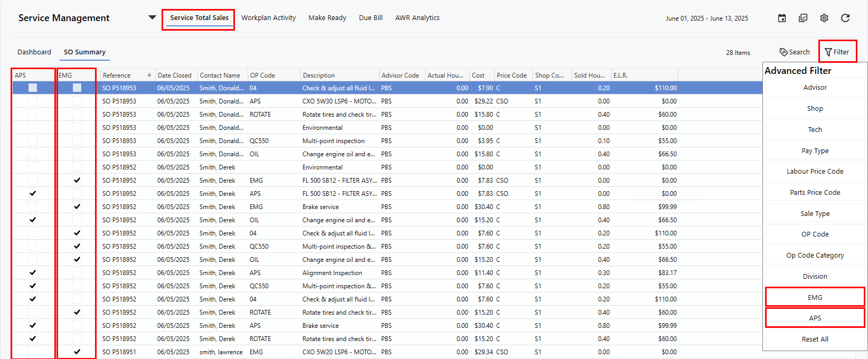Open the Op Code Category filter

[x=815, y=256]
